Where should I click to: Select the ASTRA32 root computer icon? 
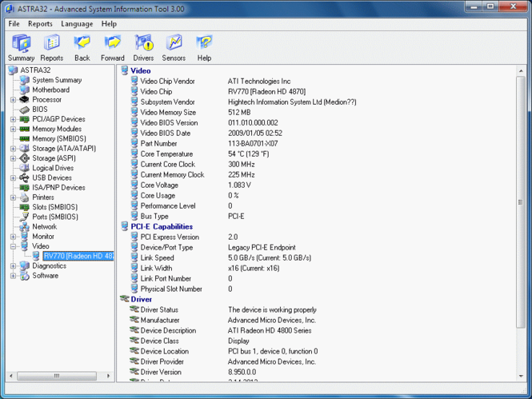point(14,70)
